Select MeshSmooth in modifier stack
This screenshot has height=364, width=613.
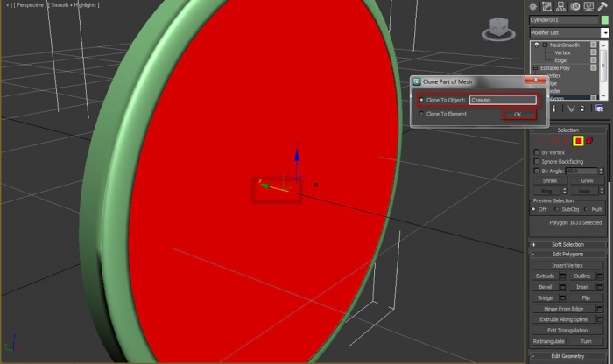[565, 45]
